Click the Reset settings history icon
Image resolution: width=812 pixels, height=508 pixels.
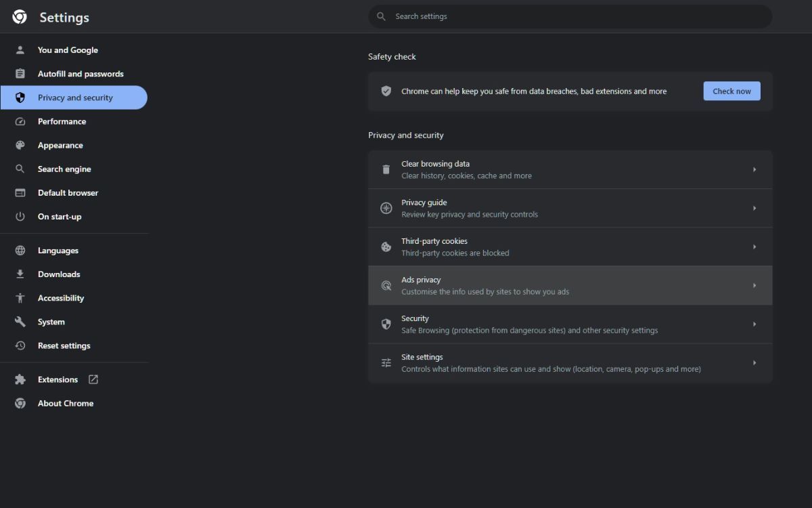(x=20, y=345)
